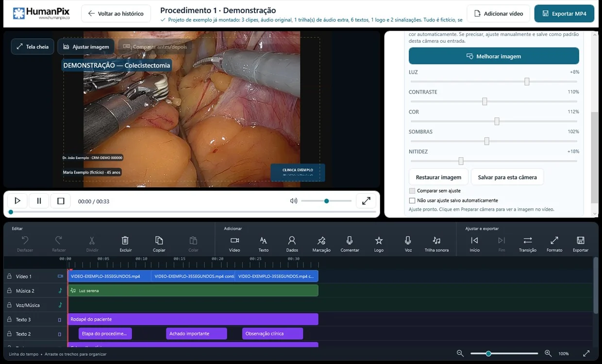
Task: Click Tela cheia button
Action: click(33, 47)
